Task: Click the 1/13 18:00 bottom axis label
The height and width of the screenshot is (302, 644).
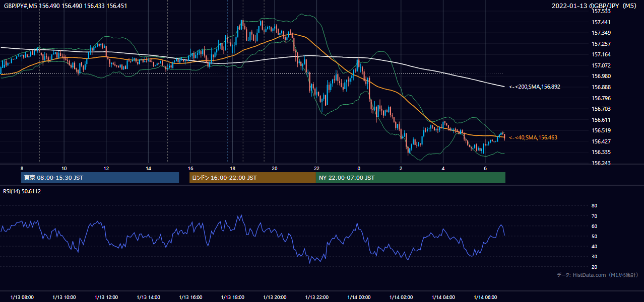Action: pos(232,297)
